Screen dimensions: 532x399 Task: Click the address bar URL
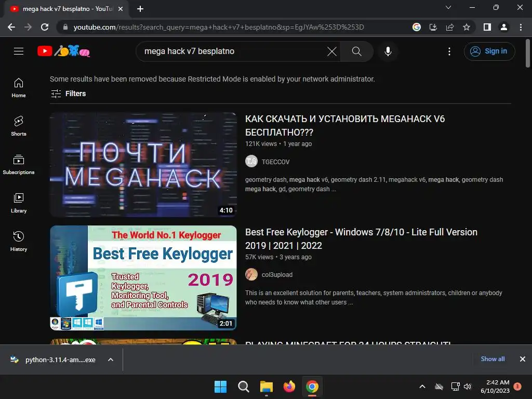coord(219,27)
